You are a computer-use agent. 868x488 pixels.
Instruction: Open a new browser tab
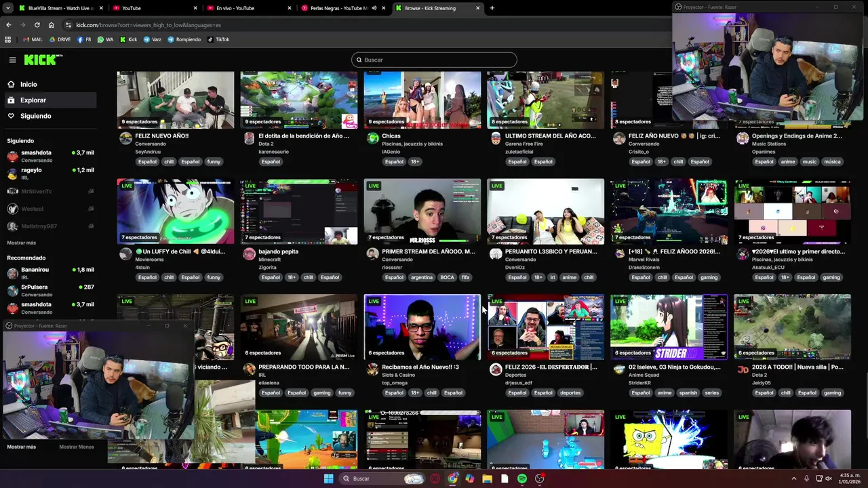492,8
